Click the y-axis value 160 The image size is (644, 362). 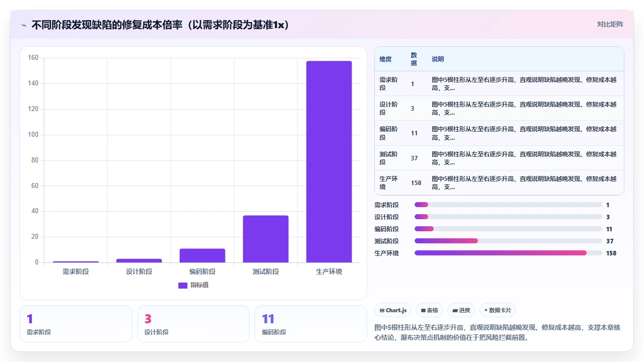coord(33,58)
